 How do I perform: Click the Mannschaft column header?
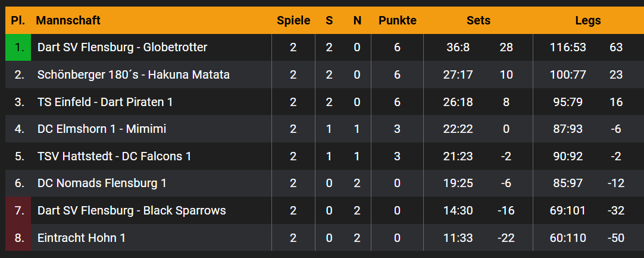(68, 21)
